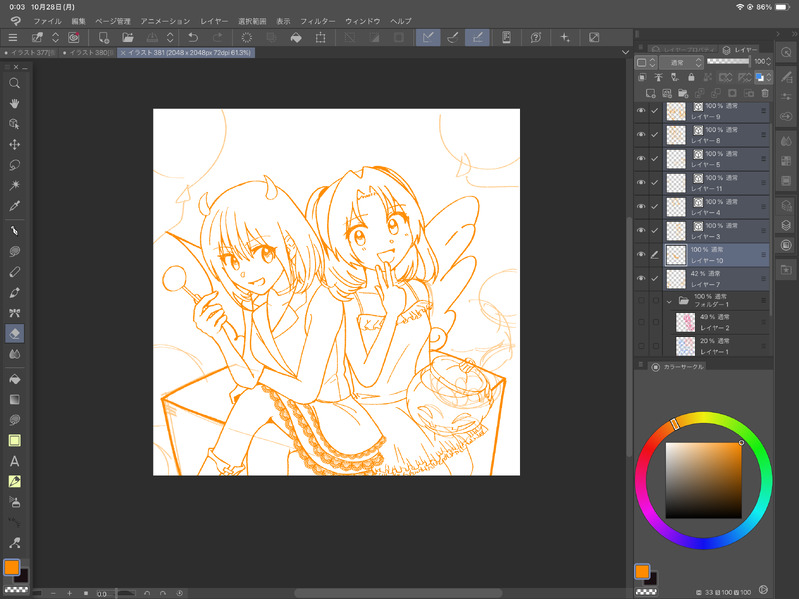Switch to canvas tab イラスト 380
Viewport: 799px width, 599px height.
pos(89,52)
